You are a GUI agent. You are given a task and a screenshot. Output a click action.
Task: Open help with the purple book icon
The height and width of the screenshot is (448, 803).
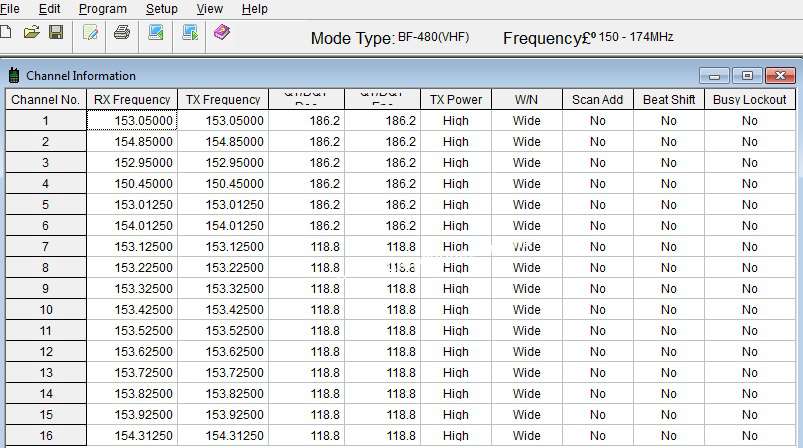pyautogui.click(x=222, y=32)
